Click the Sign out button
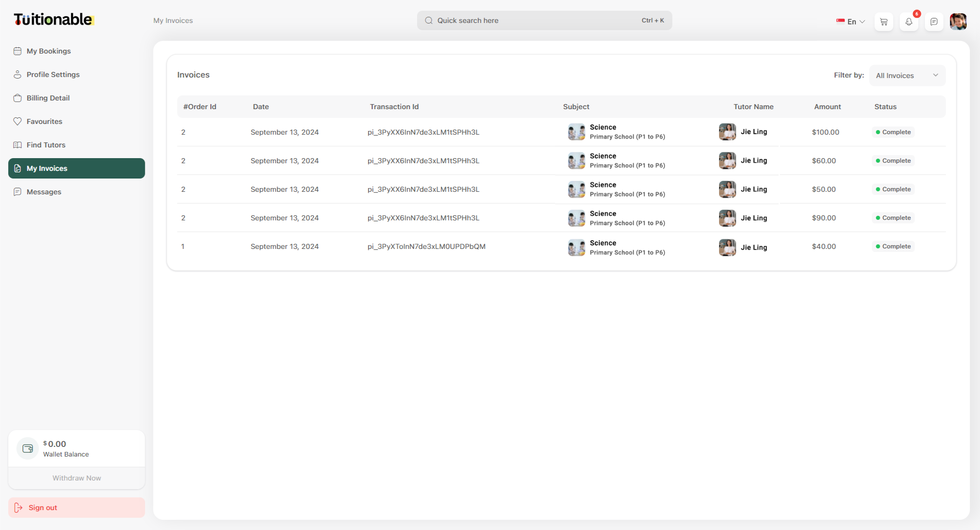 tap(77, 508)
